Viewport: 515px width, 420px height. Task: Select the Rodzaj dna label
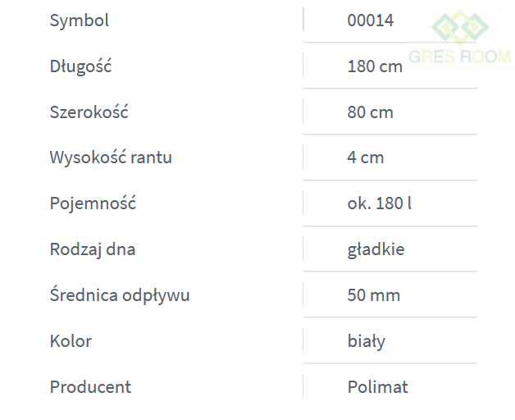(93, 249)
